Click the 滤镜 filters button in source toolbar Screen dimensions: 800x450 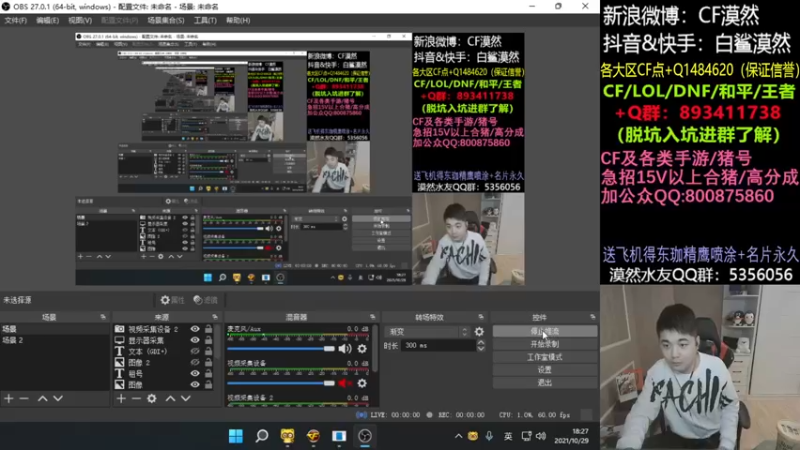click(206, 300)
